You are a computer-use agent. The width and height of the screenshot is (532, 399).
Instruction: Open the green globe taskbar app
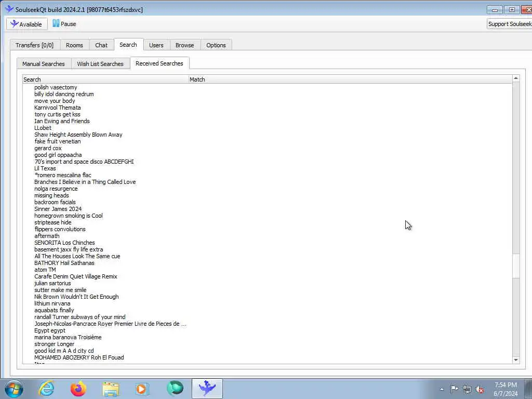[175, 389]
